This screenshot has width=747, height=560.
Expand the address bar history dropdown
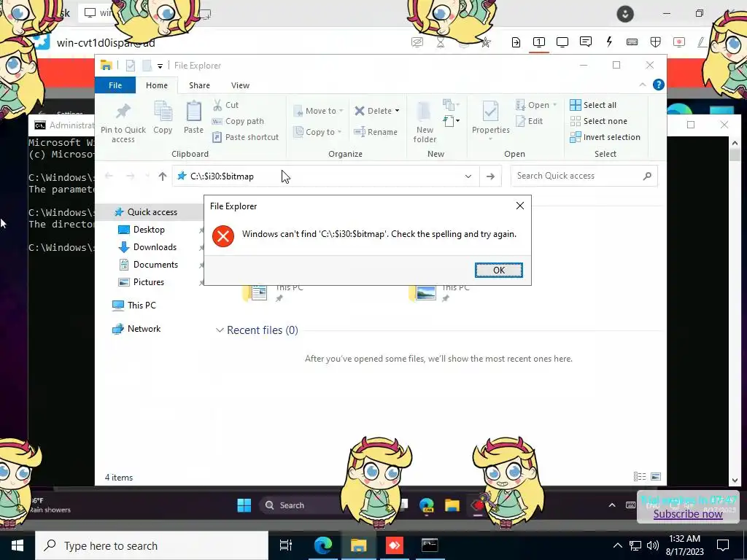tap(468, 176)
